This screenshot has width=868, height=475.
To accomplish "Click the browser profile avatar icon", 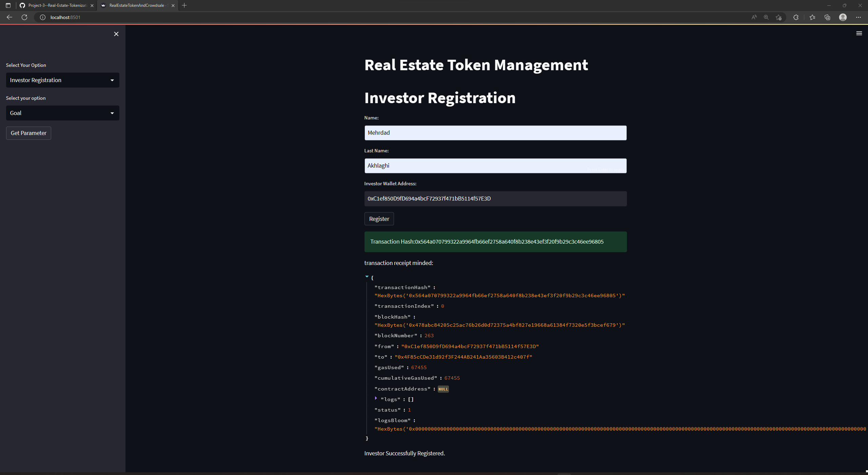I will point(843,17).
